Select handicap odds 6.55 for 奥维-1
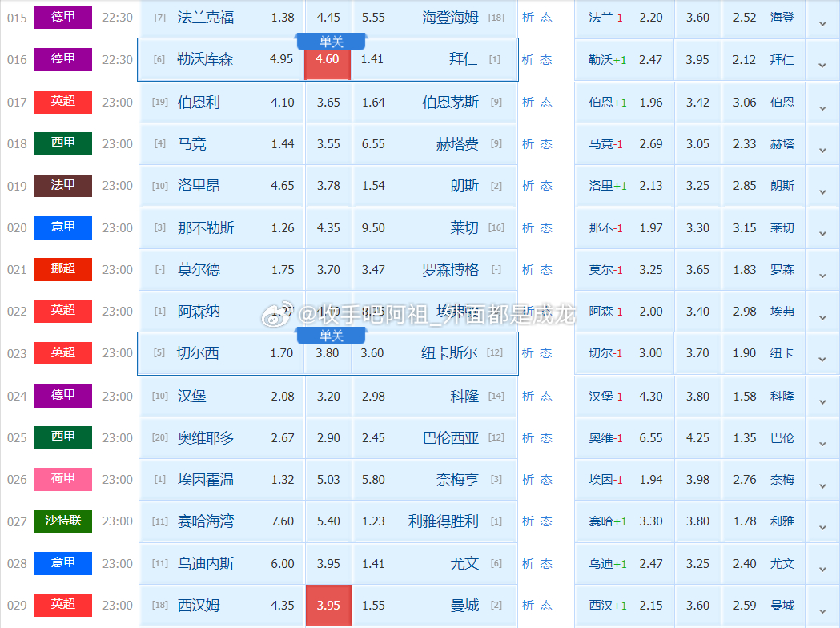Viewport: 840px width, 628px height. pyautogui.click(x=651, y=438)
